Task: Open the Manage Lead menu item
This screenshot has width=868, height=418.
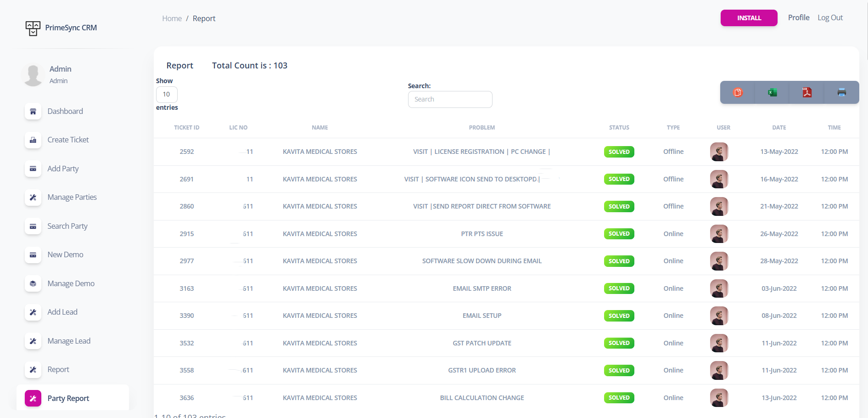Action: 69,341
